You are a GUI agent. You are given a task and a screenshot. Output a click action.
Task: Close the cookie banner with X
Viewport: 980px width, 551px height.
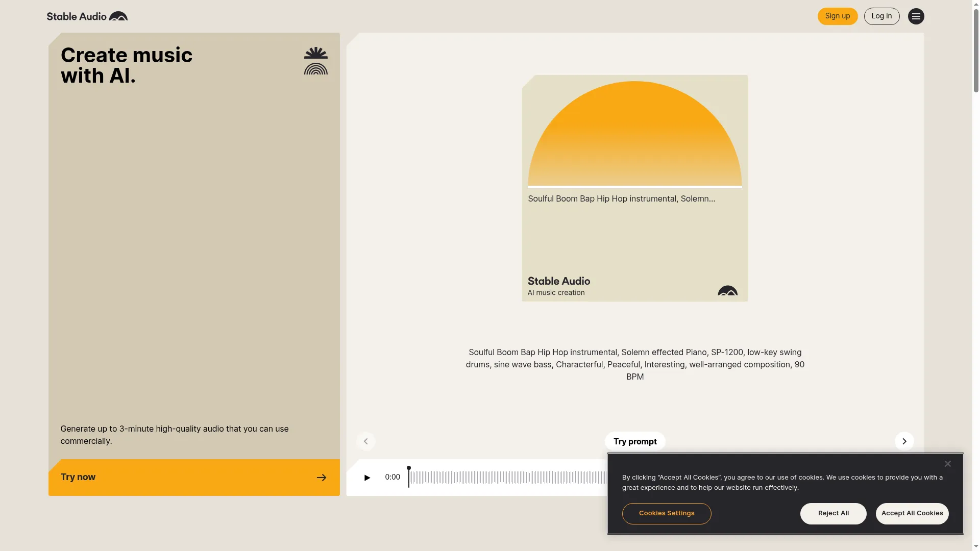coord(947,464)
